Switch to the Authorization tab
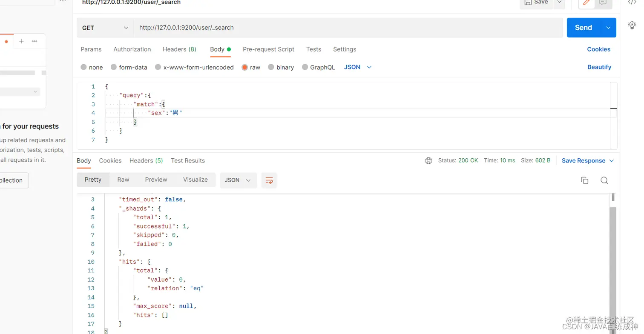The height and width of the screenshot is (334, 644). click(x=132, y=49)
